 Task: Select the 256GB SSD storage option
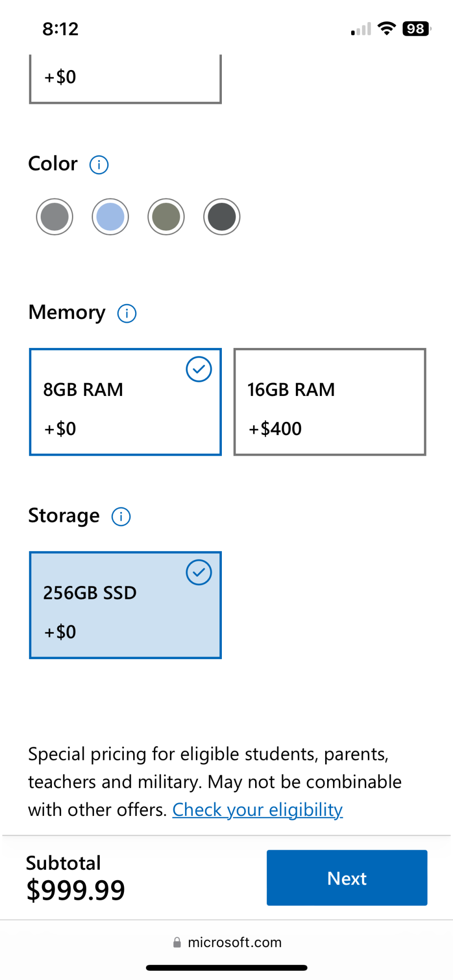125,605
